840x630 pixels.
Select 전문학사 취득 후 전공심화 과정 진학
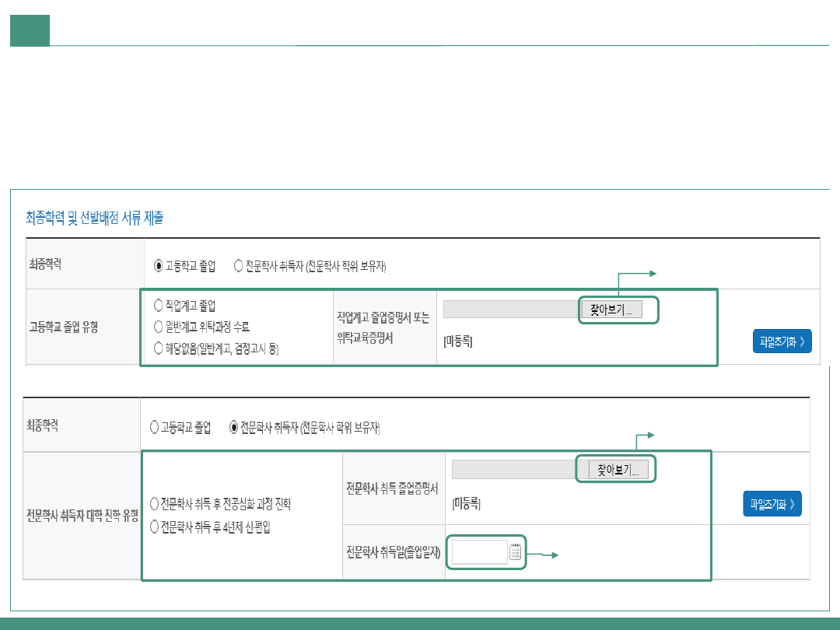(x=154, y=504)
